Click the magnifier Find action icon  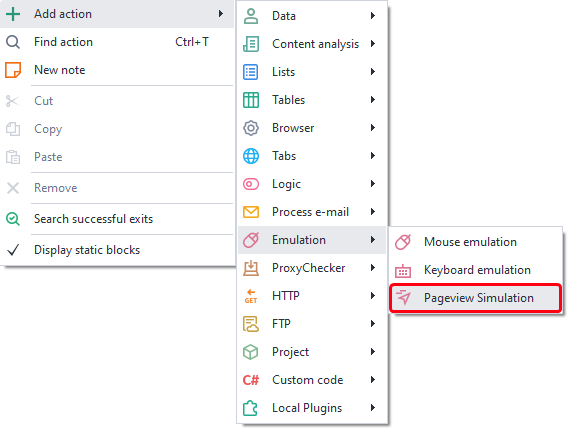pyautogui.click(x=13, y=42)
